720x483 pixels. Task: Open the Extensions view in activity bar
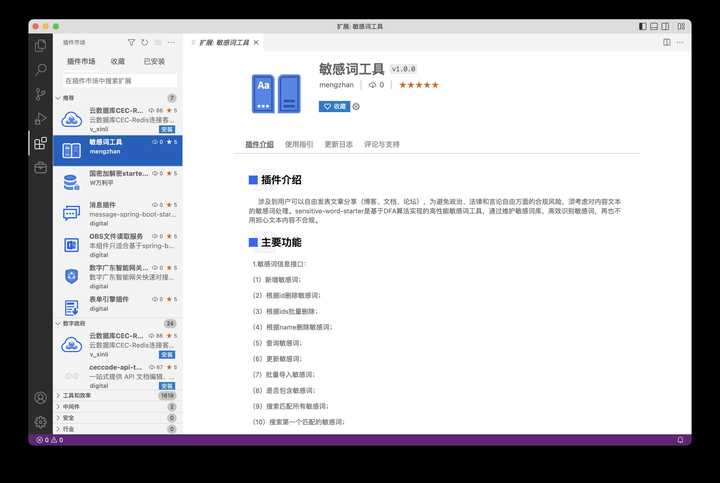[40, 143]
